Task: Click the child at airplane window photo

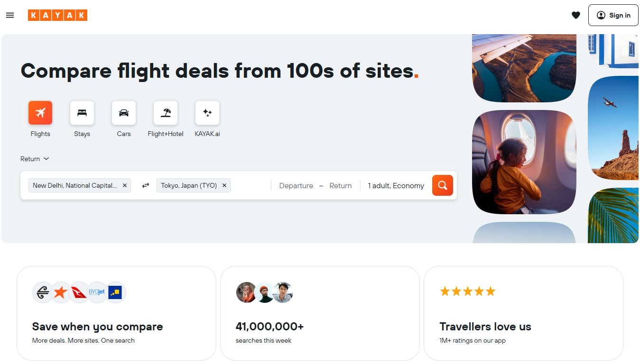Action: (524, 162)
